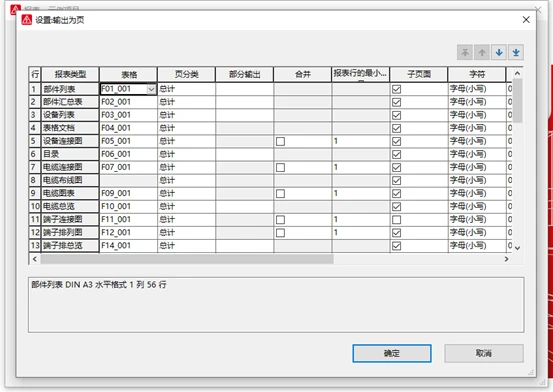Click the 字符 column header
The height and width of the screenshot is (392, 553).
tap(477, 74)
